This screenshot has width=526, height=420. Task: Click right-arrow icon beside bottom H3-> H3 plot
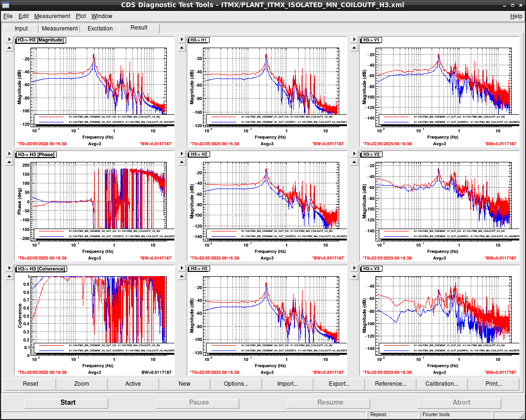pos(182,268)
